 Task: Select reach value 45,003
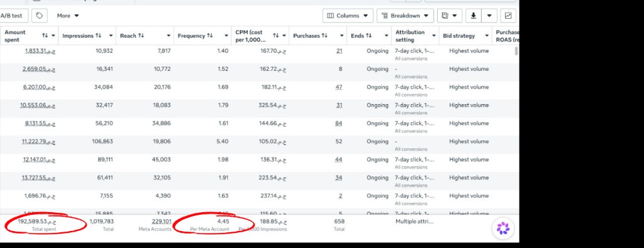(x=162, y=159)
